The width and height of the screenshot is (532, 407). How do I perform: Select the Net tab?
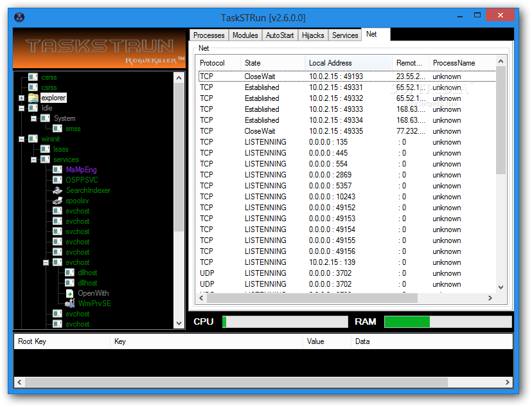[x=376, y=34]
